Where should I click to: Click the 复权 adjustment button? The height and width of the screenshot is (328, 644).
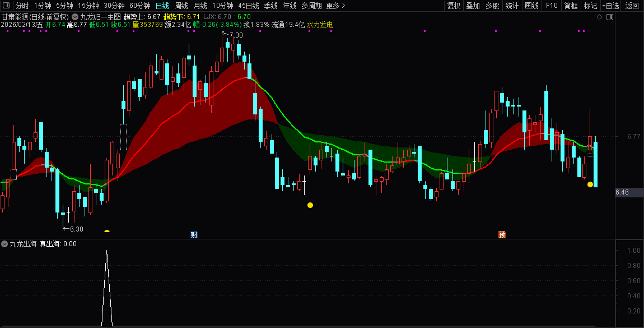454,6
